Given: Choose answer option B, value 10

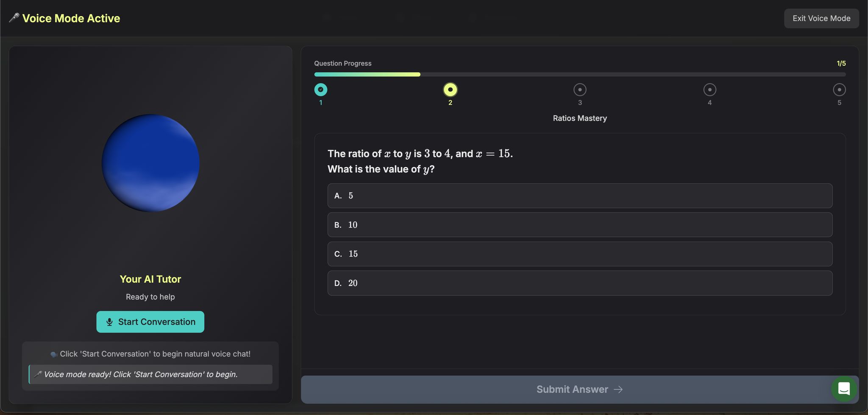Looking at the screenshot, I should click(580, 225).
